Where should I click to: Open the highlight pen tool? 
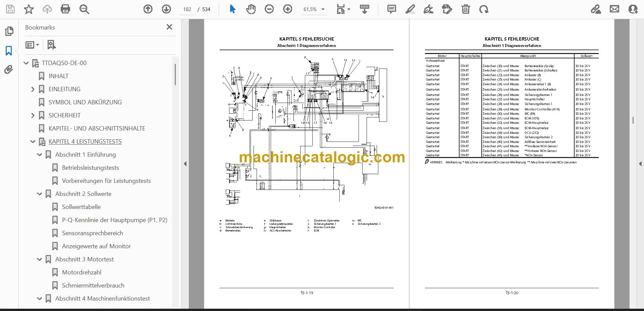[x=410, y=9]
